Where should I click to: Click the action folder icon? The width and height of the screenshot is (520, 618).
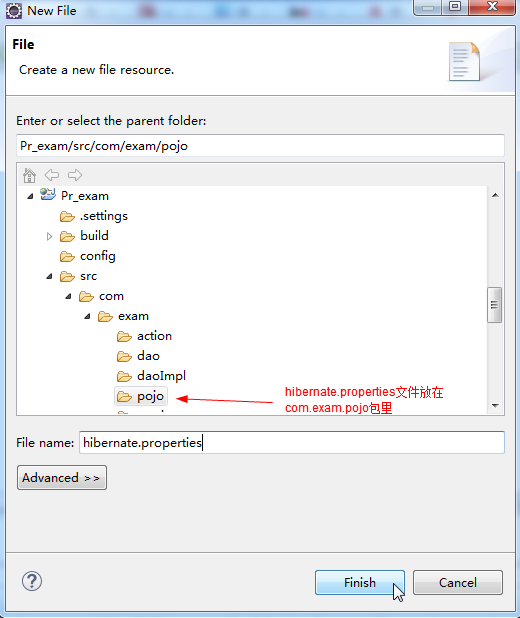click(x=124, y=337)
